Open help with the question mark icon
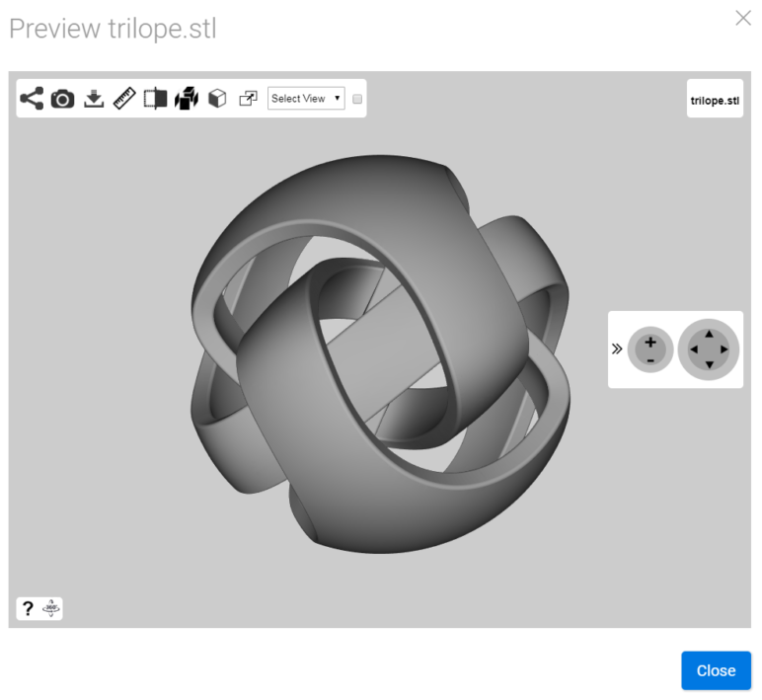 pos(29,608)
